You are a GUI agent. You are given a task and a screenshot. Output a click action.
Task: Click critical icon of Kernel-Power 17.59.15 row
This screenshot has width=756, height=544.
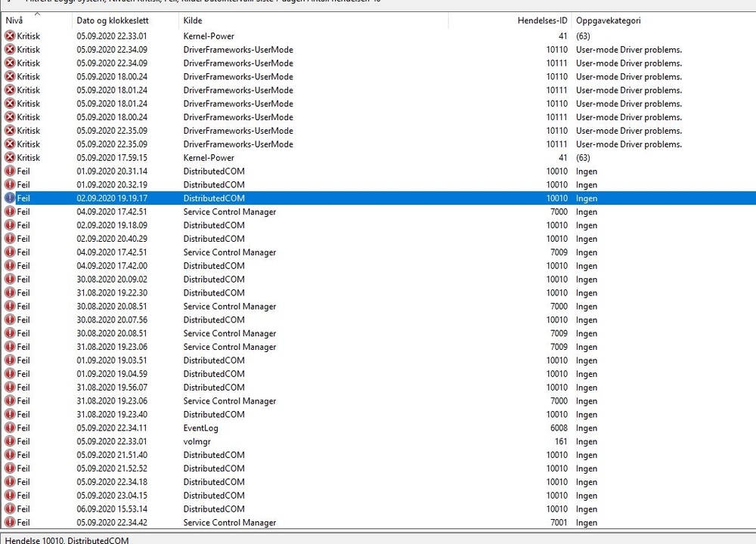click(10, 157)
